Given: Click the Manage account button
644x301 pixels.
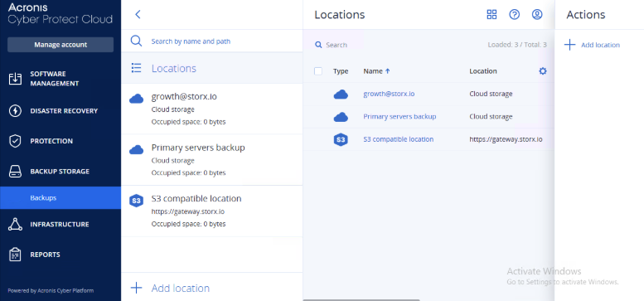Looking at the screenshot, I should (61, 45).
